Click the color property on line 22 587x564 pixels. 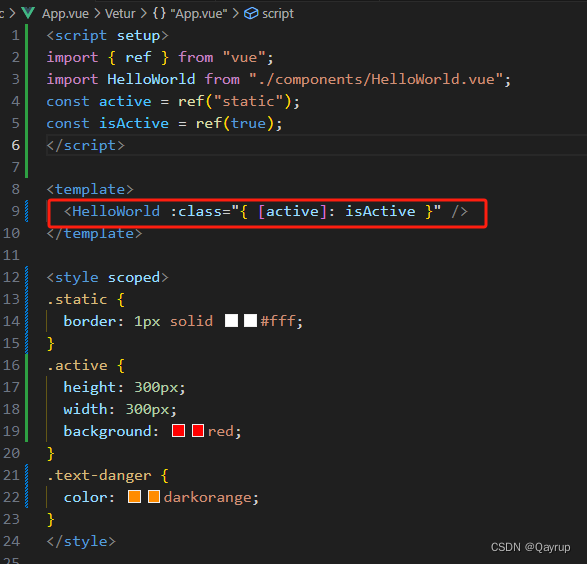click(x=85, y=497)
